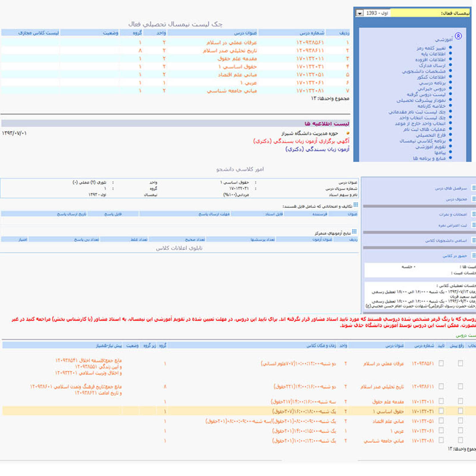Open تقویم آموزشی in sidebar menu

[x=431, y=146]
